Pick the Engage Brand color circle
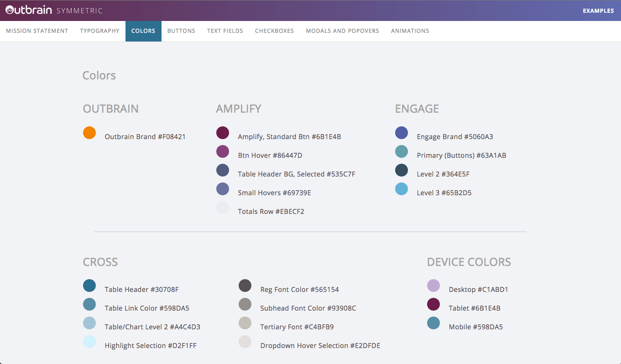This screenshot has height=364, width=621. click(x=402, y=133)
